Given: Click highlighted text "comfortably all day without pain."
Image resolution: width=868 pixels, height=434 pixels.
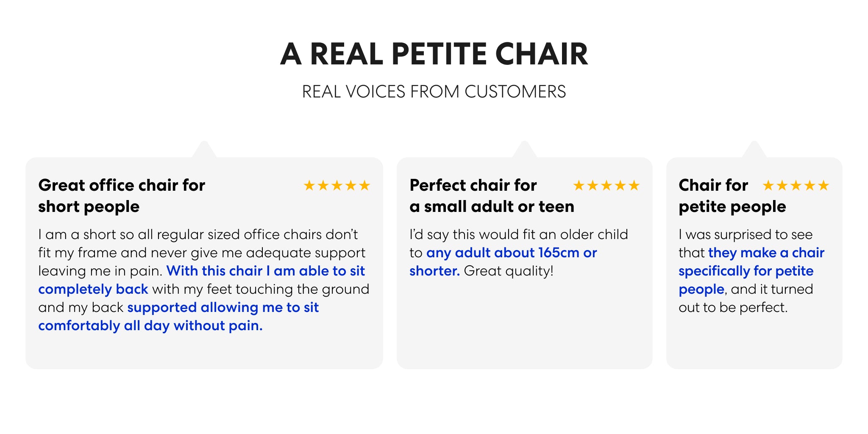Looking at the screenshot, I should tap(150, 325).
